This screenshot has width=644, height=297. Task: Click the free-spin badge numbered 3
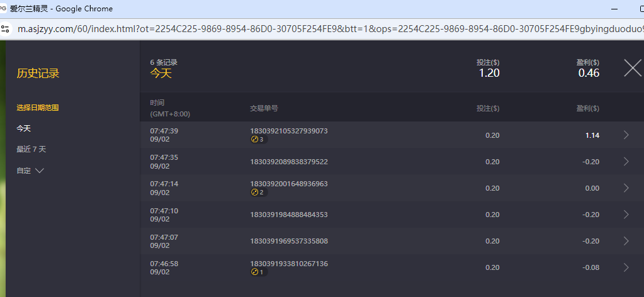point(259,140)
